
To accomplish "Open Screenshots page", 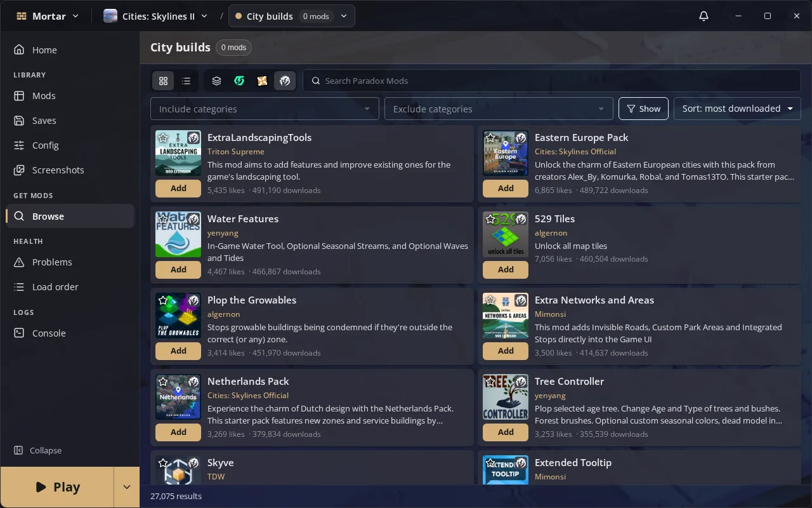I will (70, 170).
